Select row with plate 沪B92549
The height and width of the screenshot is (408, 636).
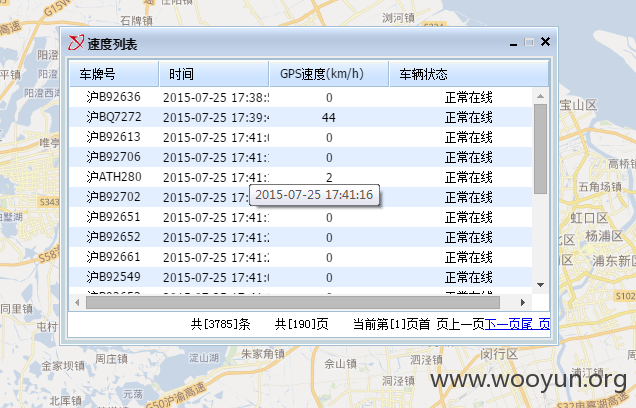301,277
